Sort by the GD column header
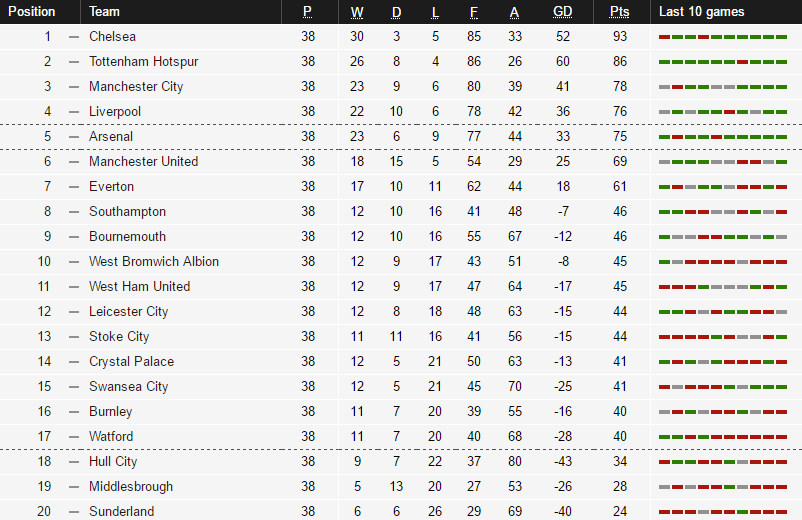802x520 pixels. pos(563,12)
